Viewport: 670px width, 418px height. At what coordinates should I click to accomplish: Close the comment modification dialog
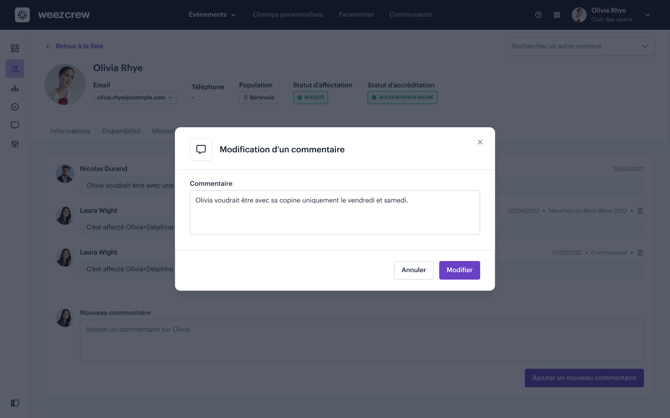[480, 142]
